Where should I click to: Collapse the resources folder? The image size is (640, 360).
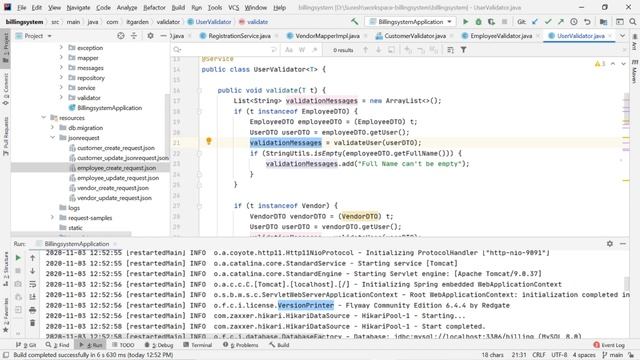[x=43, y=118]
